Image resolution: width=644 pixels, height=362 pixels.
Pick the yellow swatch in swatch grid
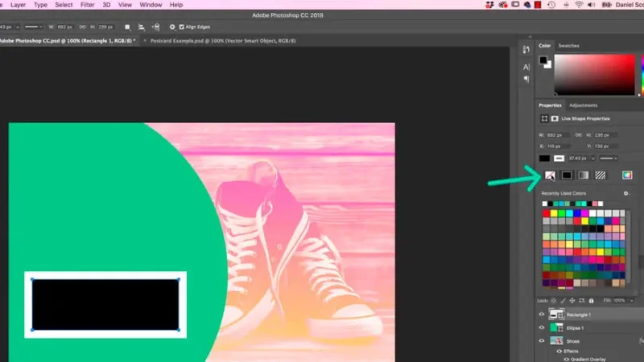pyautogui.click(x=554, y=213)
